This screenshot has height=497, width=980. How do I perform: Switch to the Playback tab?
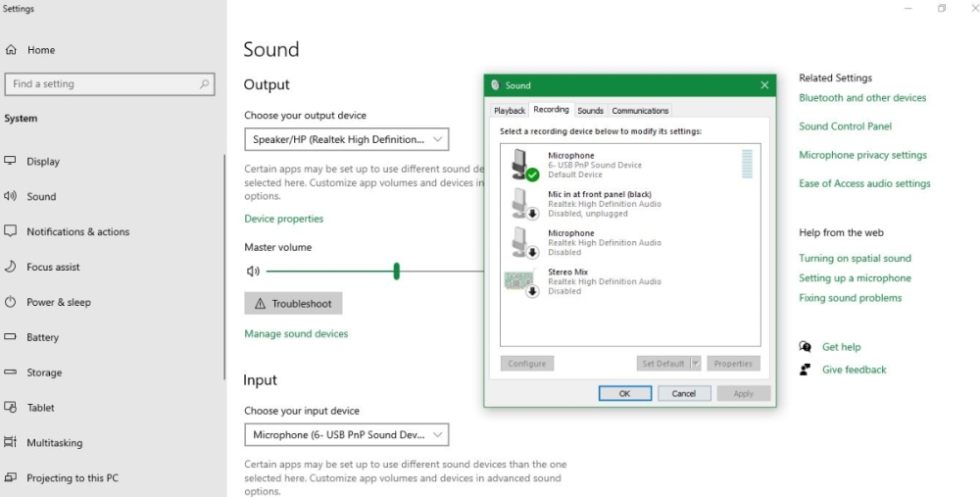click(510, 111)
